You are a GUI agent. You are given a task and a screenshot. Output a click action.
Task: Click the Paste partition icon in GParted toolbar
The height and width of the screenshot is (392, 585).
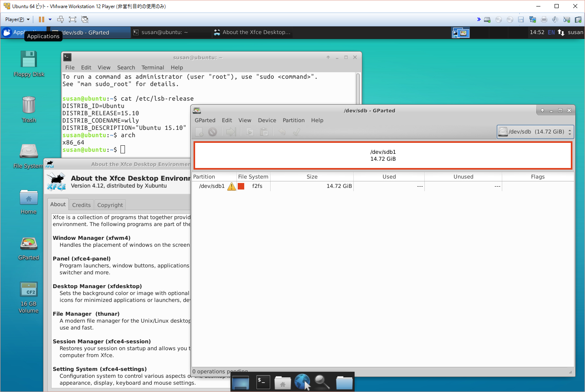[x=264, y=132]
